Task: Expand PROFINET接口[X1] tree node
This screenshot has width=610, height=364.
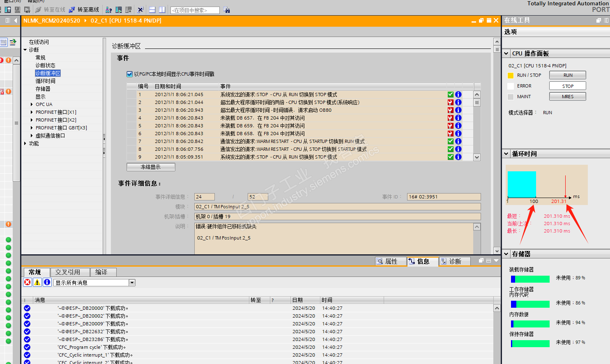Action: (x=32, y=112)
